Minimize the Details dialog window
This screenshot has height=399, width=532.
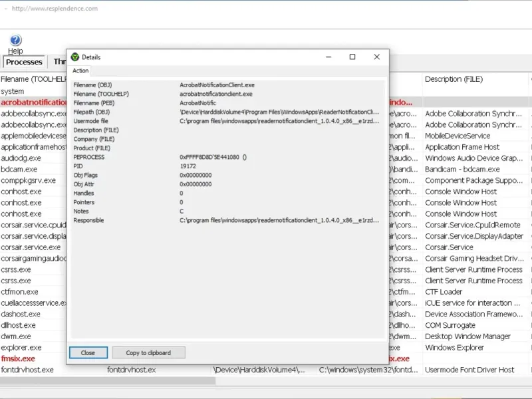click(x=329, y=57)
